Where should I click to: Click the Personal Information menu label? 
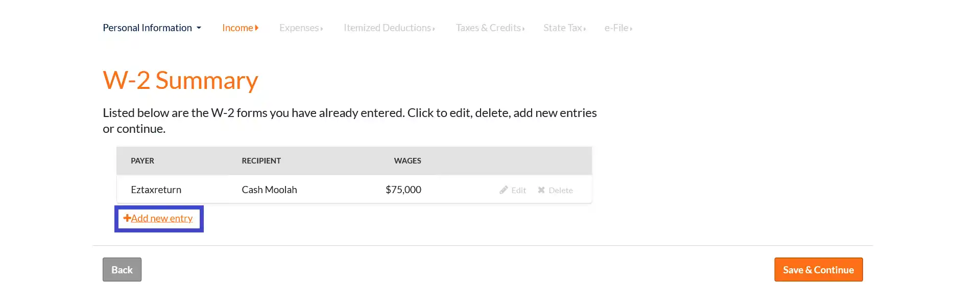(147, 28)
